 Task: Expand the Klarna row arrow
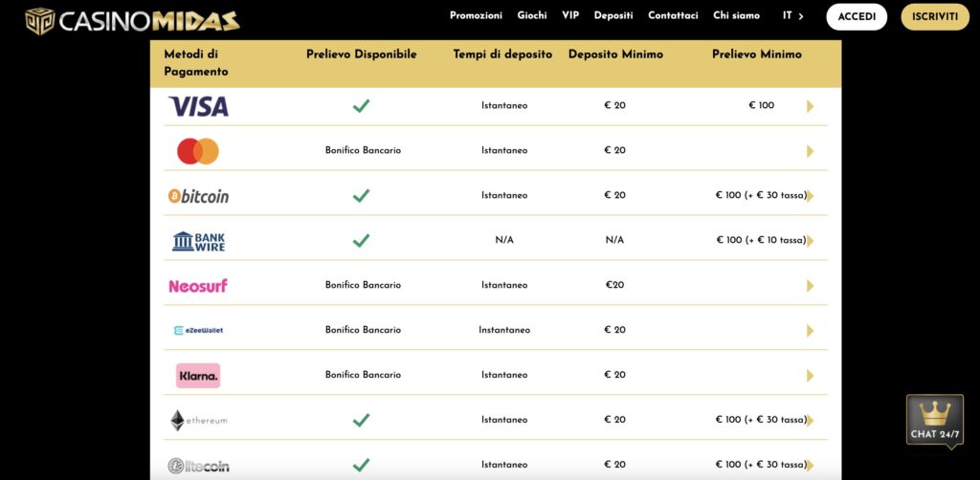[x=810, y=376]
